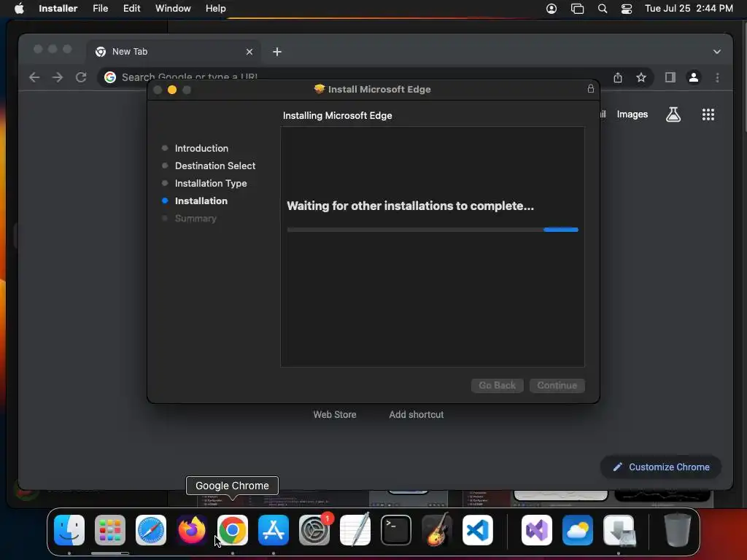Click the user account icon in the menu bar
Screen dimensions: 747x560
pyautogui.click(x=551, y=9)
